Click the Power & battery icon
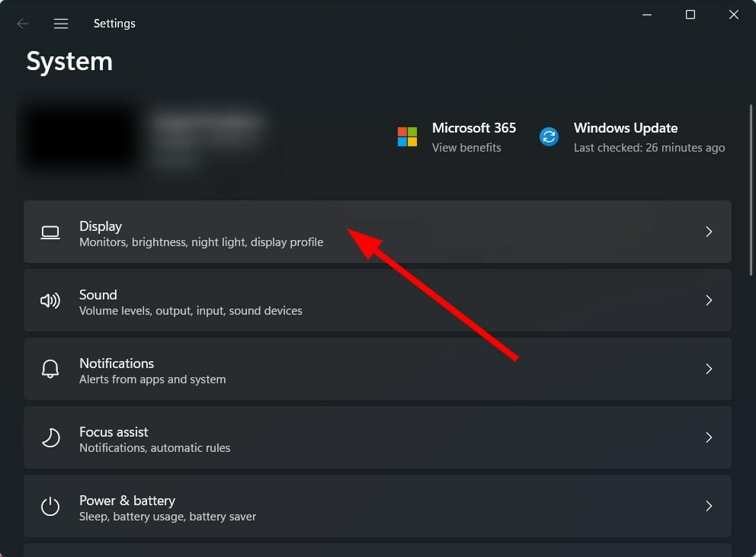 coord(50,506)
